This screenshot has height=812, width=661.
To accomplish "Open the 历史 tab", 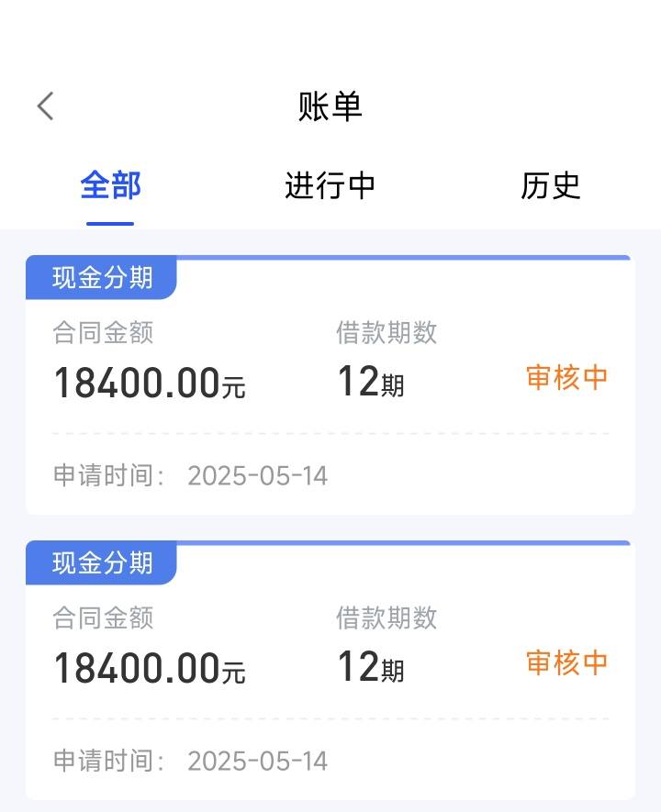I will [550, 185].
